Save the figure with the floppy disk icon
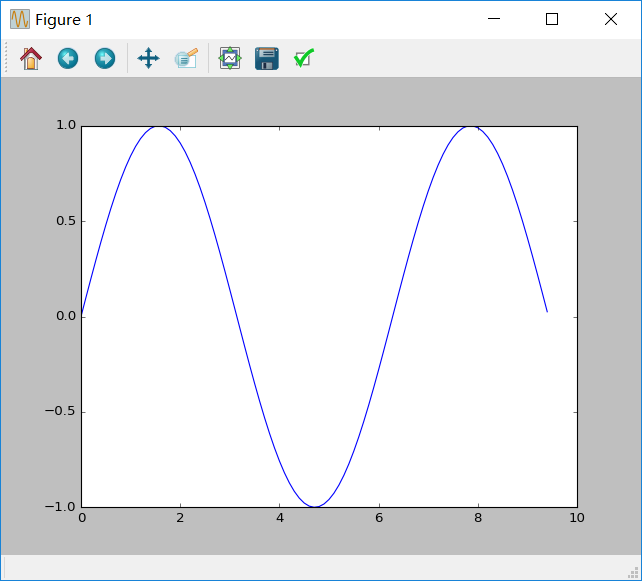642x581 pixels. (267, 59)
